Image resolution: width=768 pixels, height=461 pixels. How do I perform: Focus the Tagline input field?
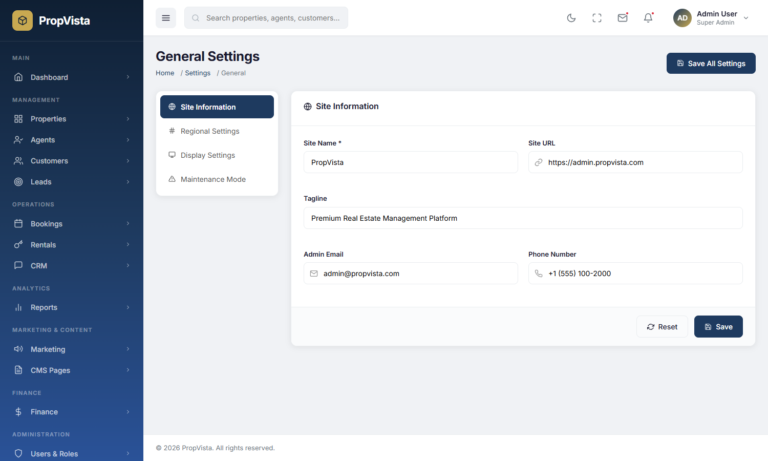pos(523,218)
